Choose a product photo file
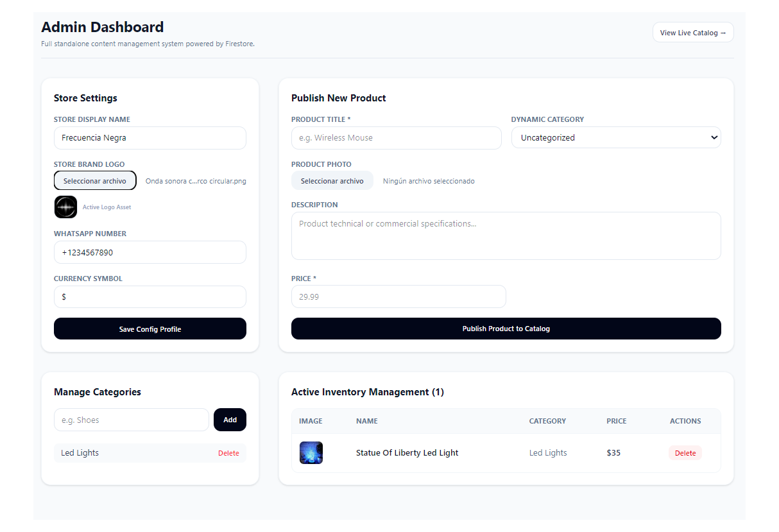 [332, 181]
